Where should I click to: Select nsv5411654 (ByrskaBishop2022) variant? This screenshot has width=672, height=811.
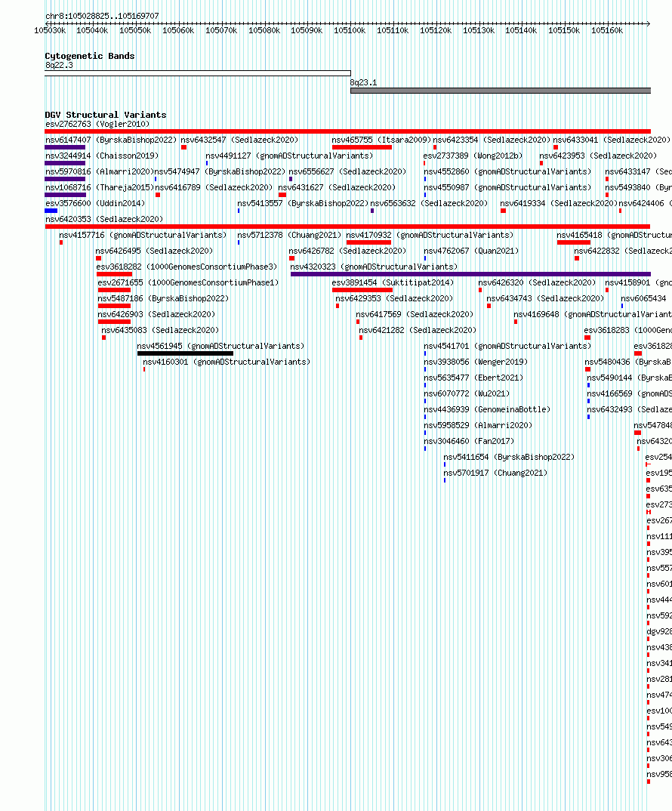pos(509,457)
